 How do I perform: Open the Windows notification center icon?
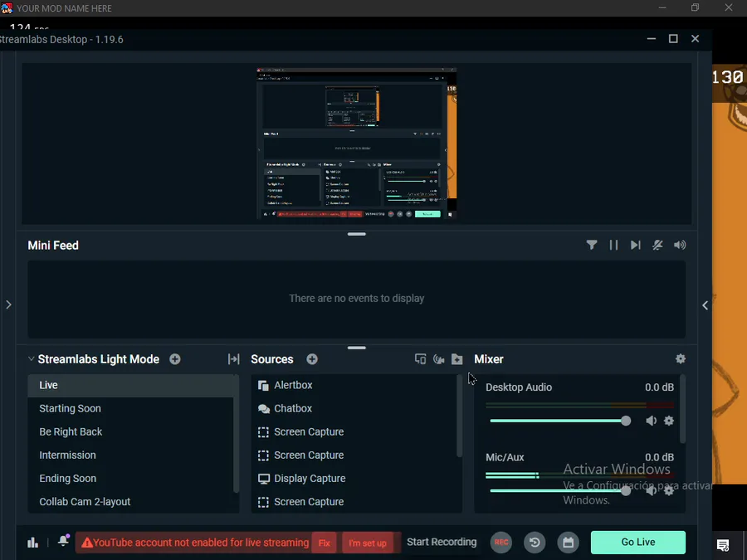(x=723, y=545)
